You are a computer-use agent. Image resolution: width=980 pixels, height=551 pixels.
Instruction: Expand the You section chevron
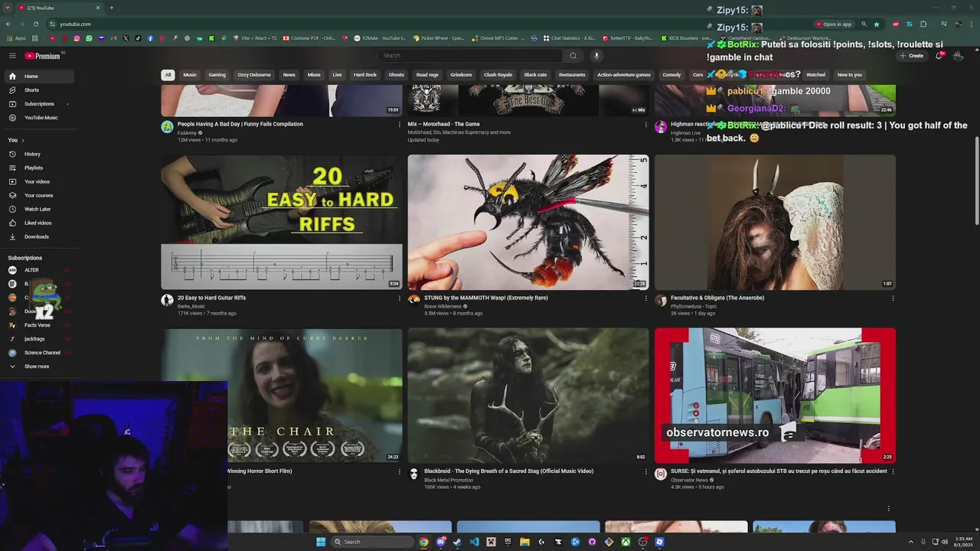pos(23,140)
